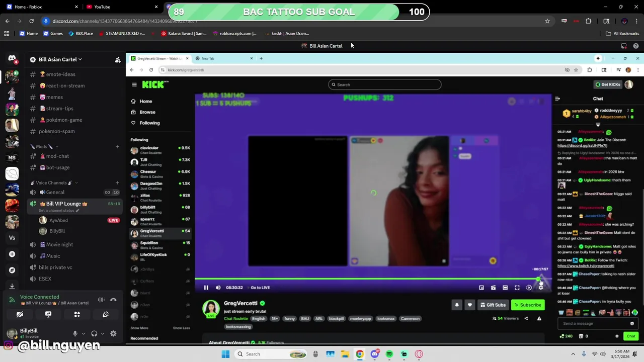Enter fullscreen on the Kick player
The image size is (644, 362).
coord(517,288)
